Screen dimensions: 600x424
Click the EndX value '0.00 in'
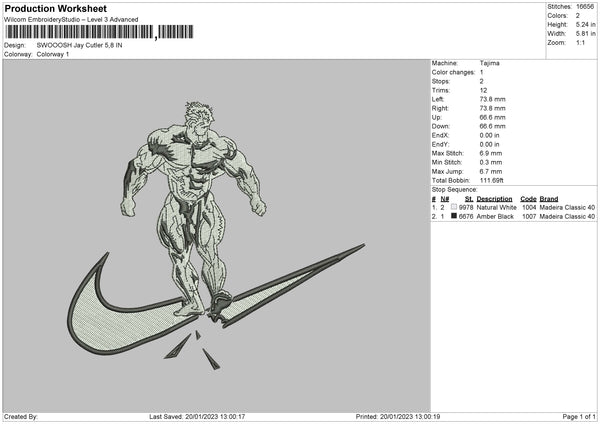pos(489,135)
